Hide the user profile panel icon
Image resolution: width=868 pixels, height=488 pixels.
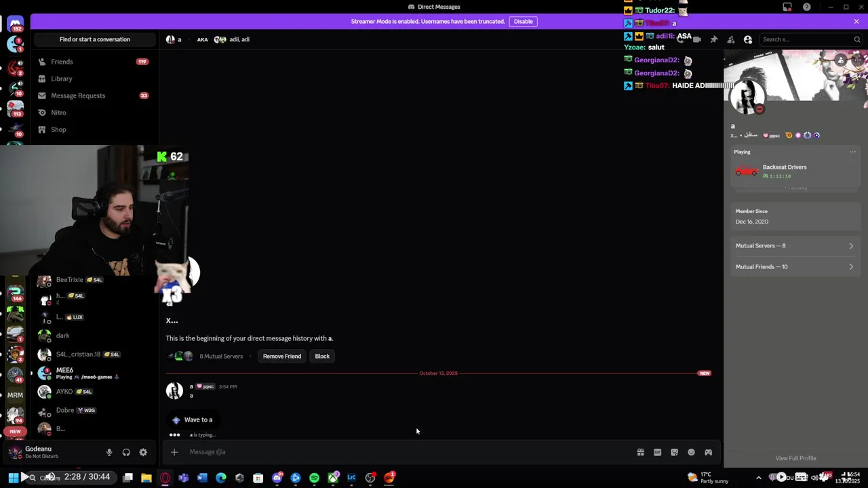point(748,39)
